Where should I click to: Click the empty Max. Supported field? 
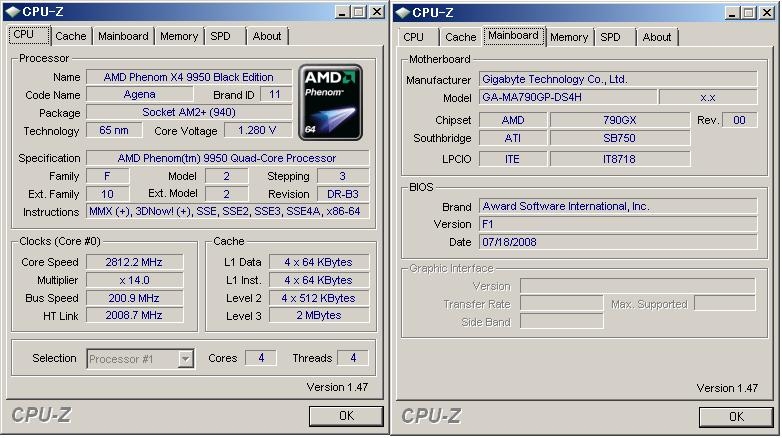725,303
